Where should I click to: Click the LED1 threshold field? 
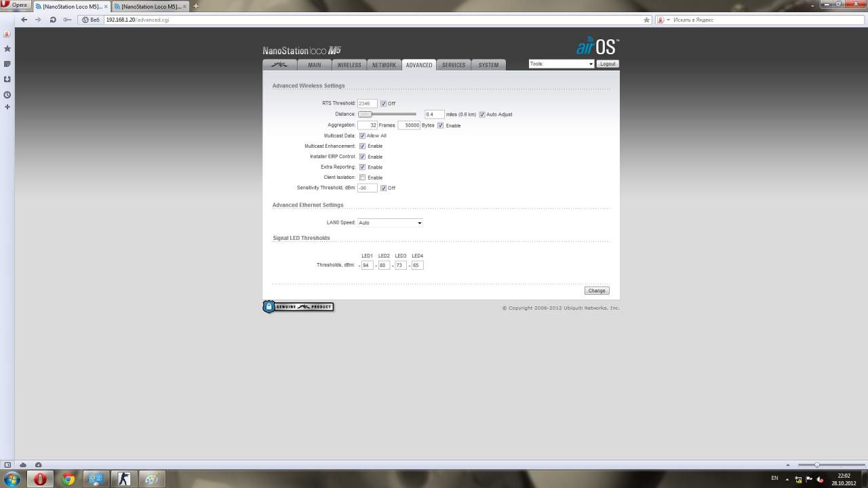coord(367,265)
